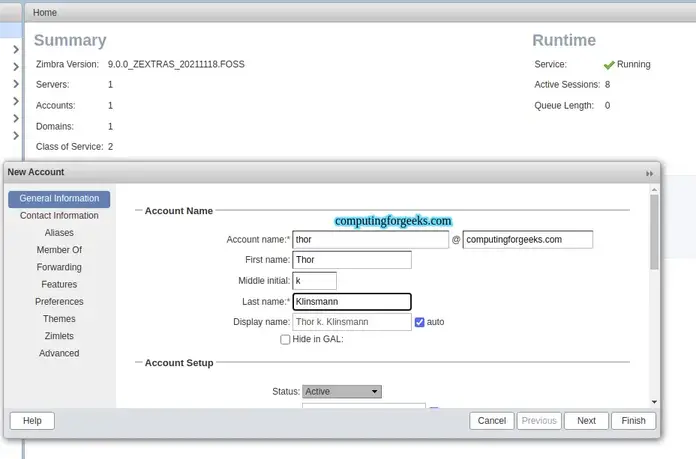Cancel the New Account dialog
Screen dimensions: 696x459
pyautogui.click(x=491, y=421)
